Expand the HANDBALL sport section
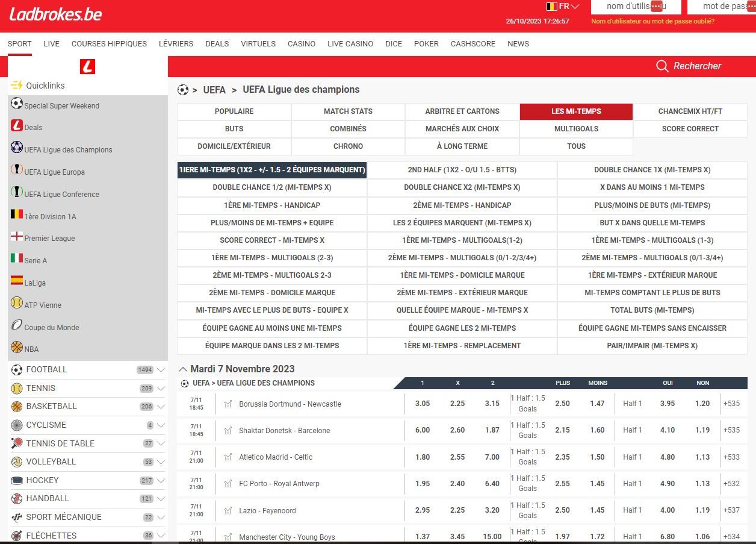This screenshot has width=756, height=544. coord(161,499)
